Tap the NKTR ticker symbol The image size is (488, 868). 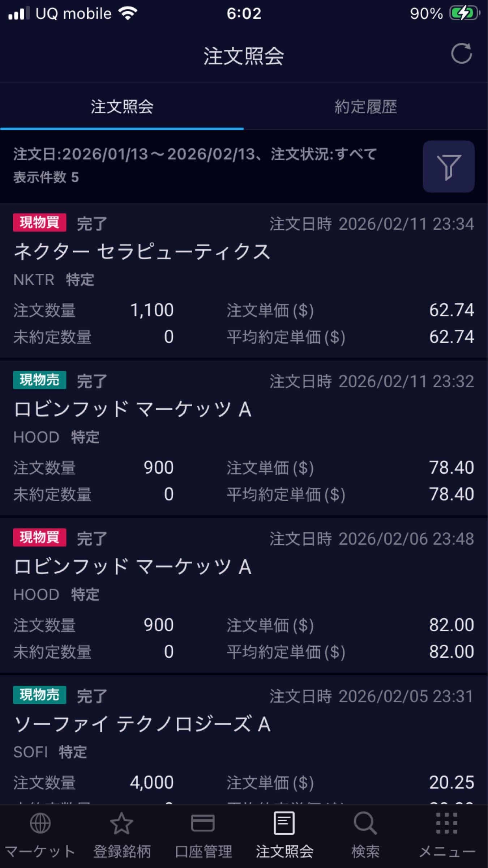pos(34,280)
